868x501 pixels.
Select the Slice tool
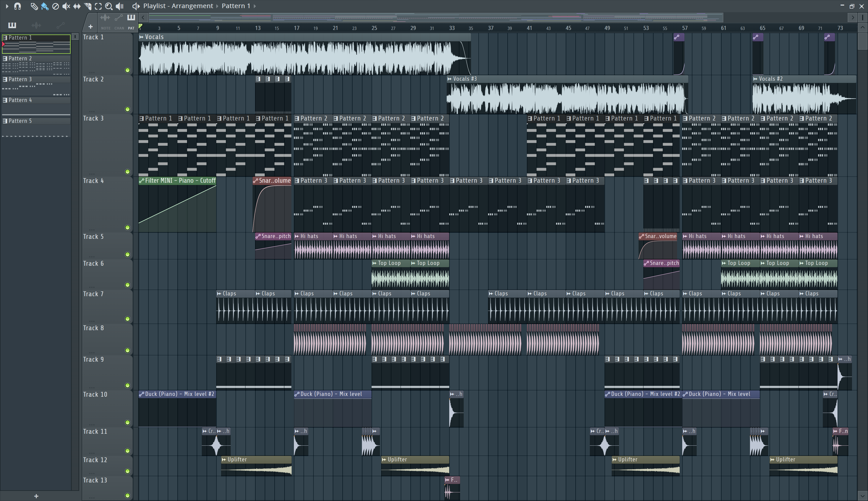[87, 6]
